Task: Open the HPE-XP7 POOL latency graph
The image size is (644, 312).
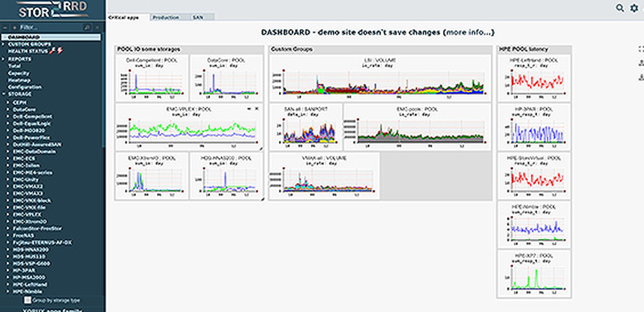Action: click(x=534, y=273)
